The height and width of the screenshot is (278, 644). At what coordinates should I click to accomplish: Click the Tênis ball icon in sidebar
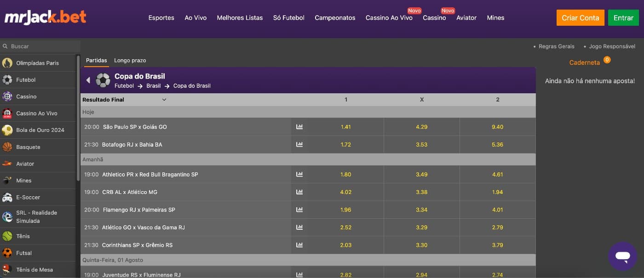click(x=7, y=236)
